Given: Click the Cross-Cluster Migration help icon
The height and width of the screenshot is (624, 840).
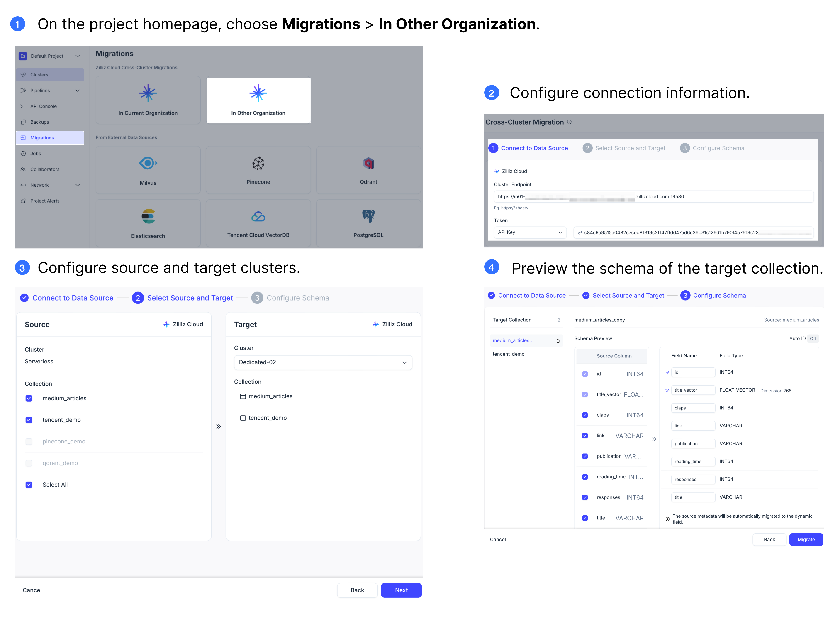Looking at the screenshot, I should [x=569, y=122].
